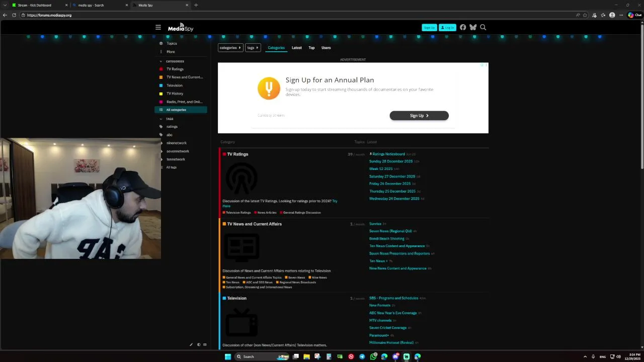Open ABC New Year's Eve Coverage topic
The height and width of the screenshot is (362, 644).
point(393,313)
